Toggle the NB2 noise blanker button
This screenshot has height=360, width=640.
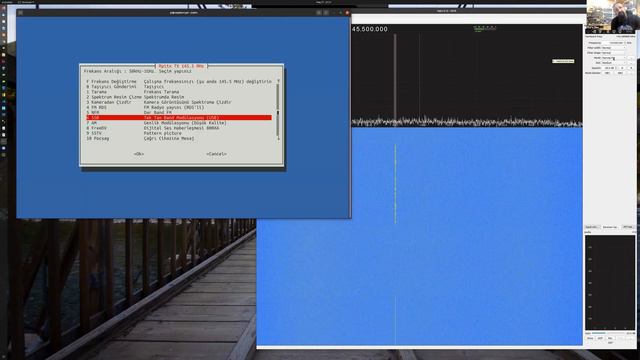pyautogui.click(x=620, y=73)
